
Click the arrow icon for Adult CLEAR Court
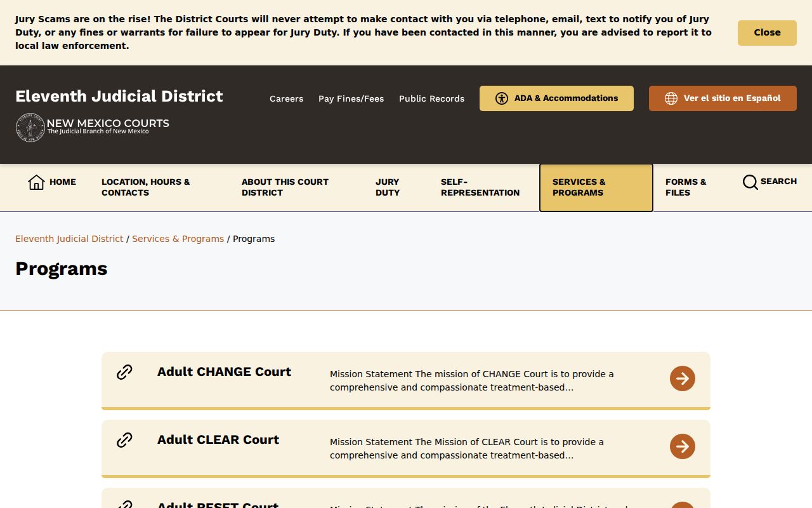(x=683, y=446)
